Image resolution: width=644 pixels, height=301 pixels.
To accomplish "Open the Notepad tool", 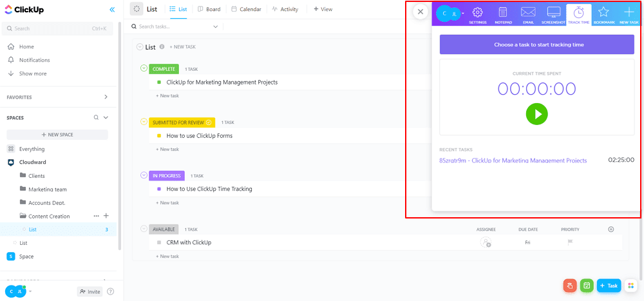I will pos(503,15).
